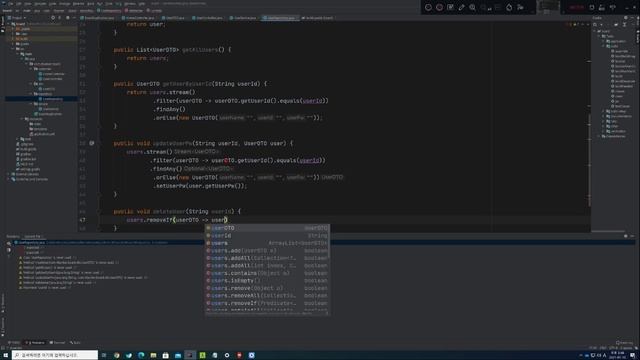This screenshot has width=640, height=360.
Task: Choose users.contains(Object o) suggestion
Action: point(267,273)
